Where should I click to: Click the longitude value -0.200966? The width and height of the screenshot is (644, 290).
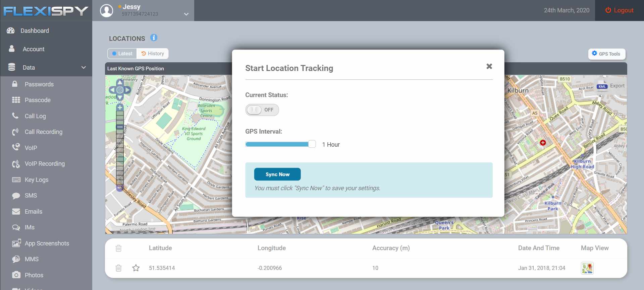click(270, 268)
